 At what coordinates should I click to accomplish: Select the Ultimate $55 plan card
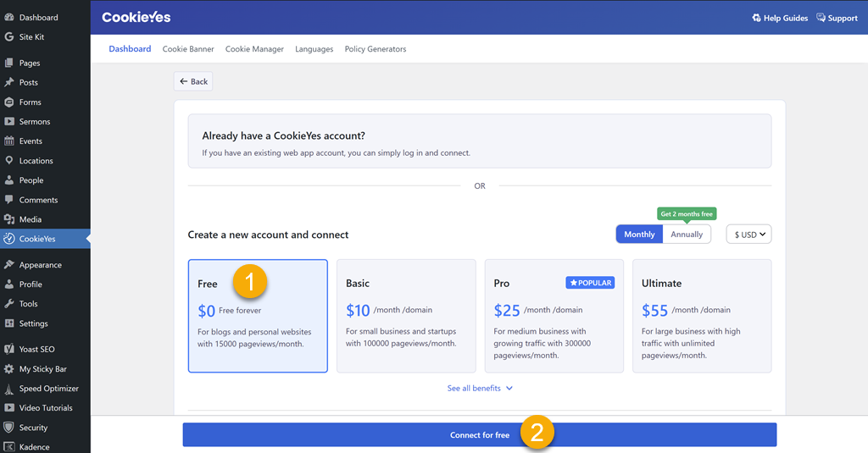coord(702,316)
